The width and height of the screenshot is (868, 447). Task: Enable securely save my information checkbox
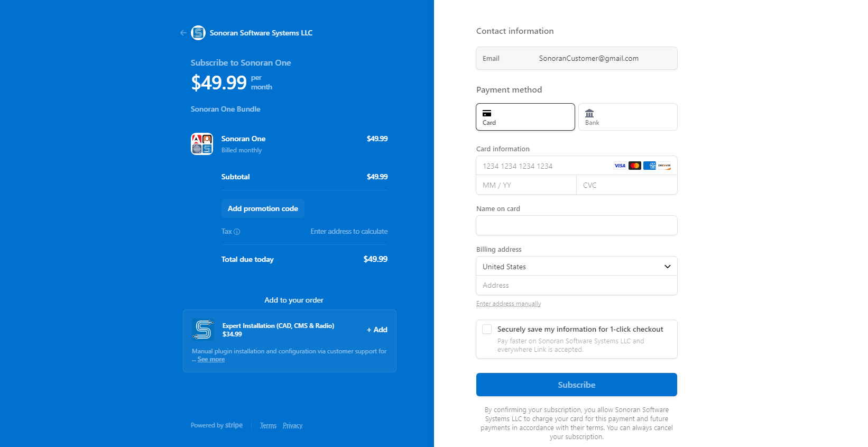[487, 329]
